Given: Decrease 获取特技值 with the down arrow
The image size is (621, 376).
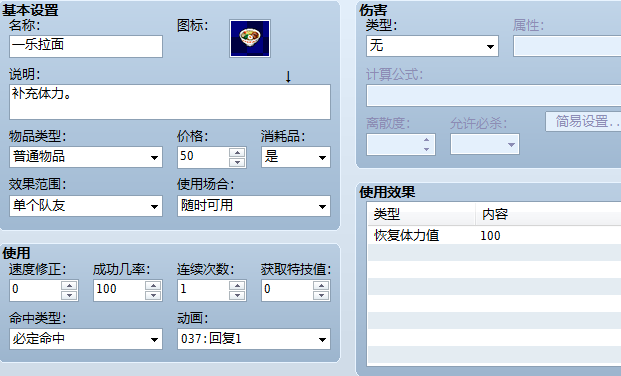Looking at the screenshot, I should pyautogui.click(x=321, y=295).
